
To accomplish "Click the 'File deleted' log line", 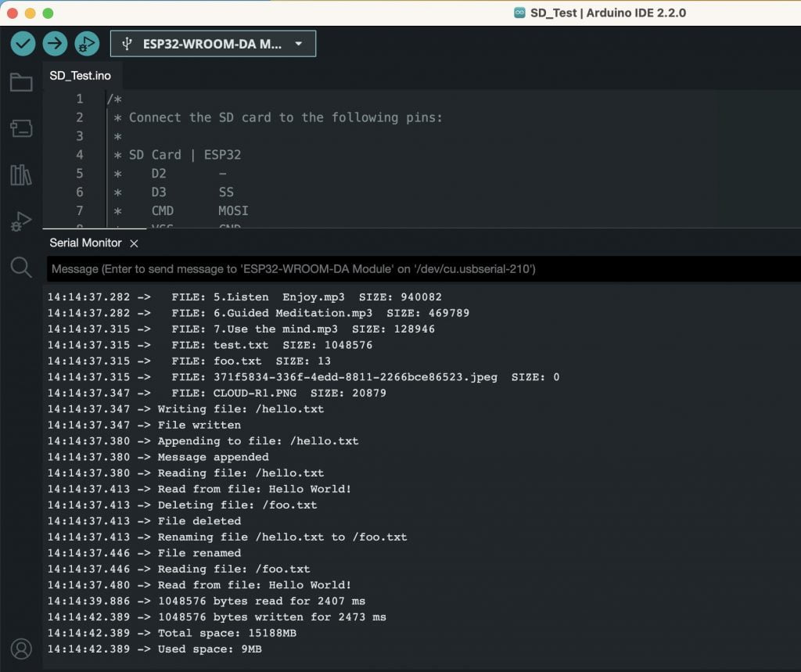I will coord(144,521).
